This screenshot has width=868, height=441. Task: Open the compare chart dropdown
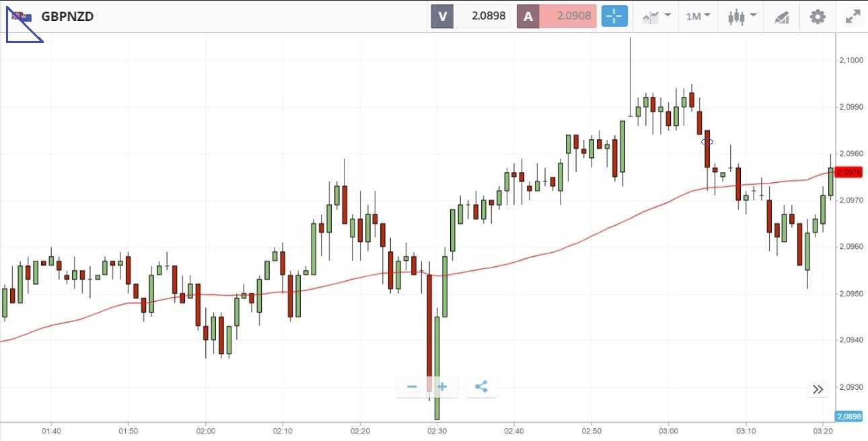click(x=657, y=16)
